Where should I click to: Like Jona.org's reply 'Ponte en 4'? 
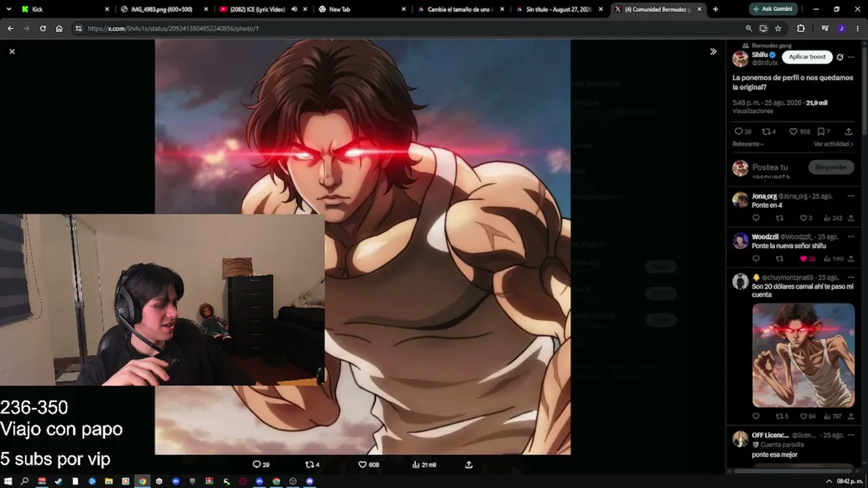(x=803, y=218)
